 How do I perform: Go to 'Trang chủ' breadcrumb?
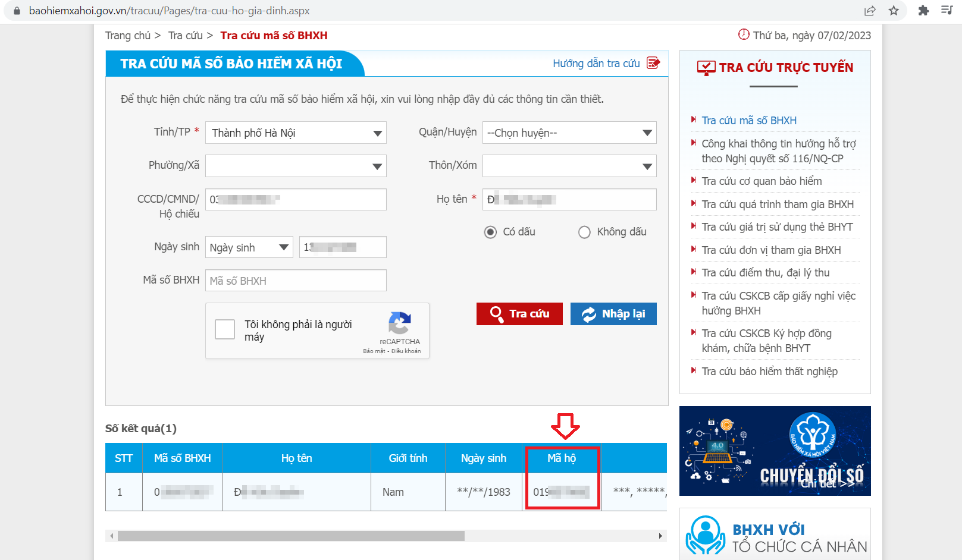tap(127, 36)
